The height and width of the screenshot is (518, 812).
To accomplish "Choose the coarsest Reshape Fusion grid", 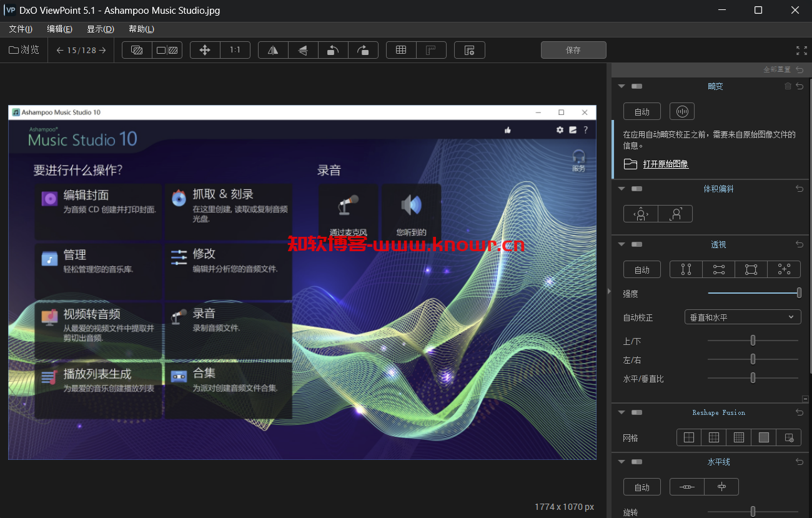I will coord(689,437).
